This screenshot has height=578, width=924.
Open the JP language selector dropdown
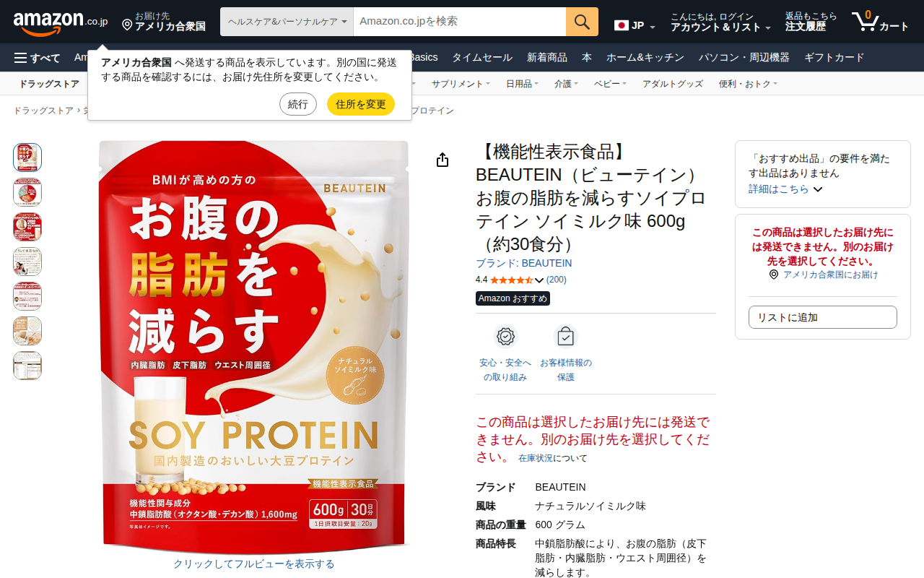tap(635, 25)
